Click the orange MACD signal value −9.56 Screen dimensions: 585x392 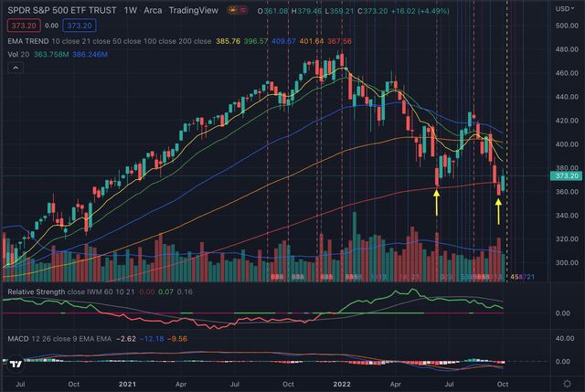click(177, 339)
